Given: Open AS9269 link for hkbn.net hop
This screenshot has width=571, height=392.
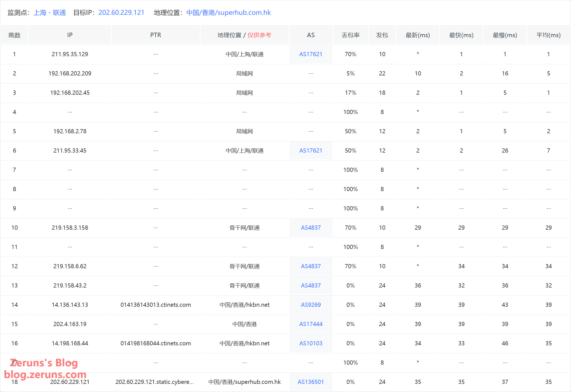Looking at the screenshot, I should point(311,305).
